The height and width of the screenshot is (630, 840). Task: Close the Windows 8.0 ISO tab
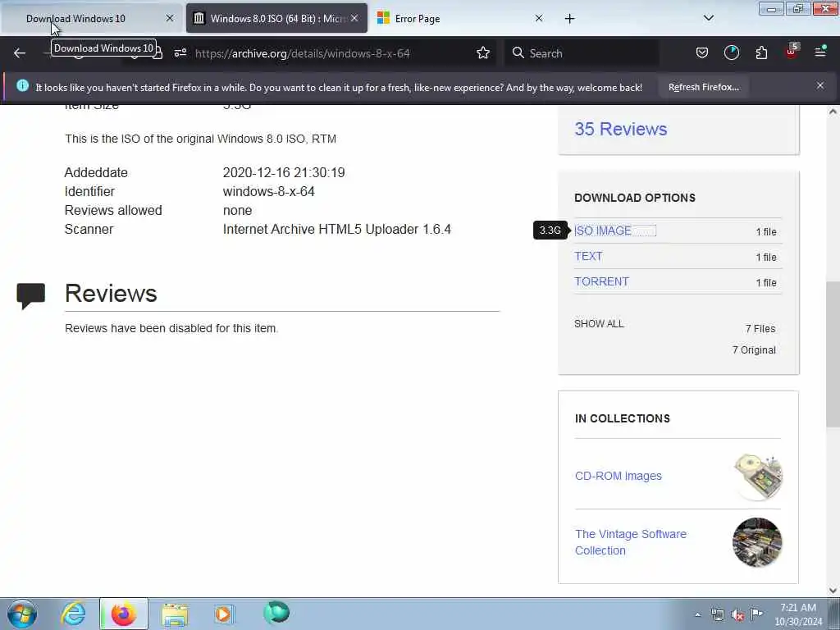point(354,18)
